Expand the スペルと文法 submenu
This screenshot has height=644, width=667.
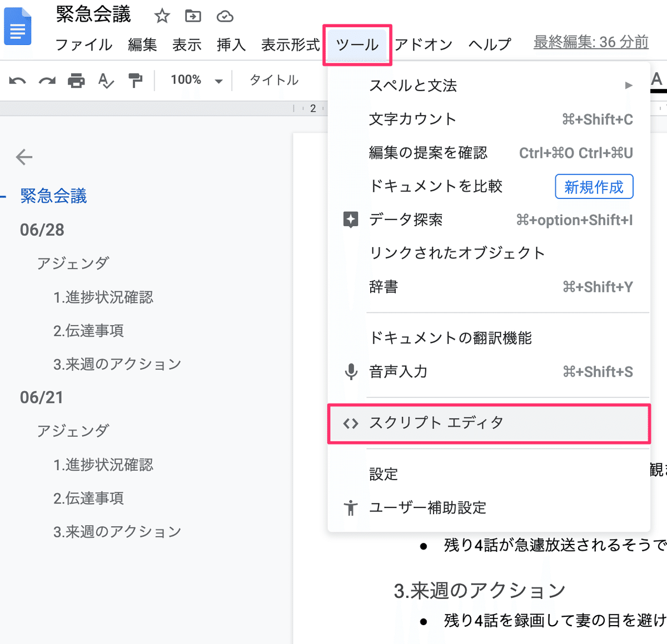coord(413,86)
